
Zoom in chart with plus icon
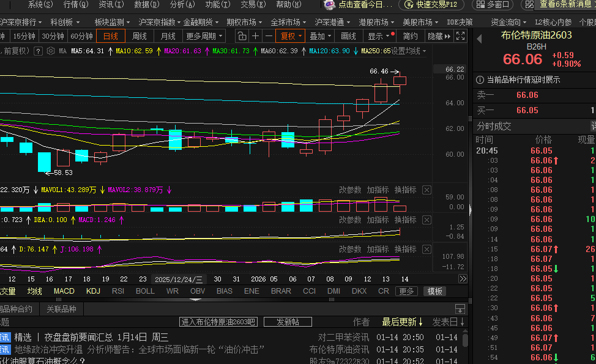tap(255, 37)
